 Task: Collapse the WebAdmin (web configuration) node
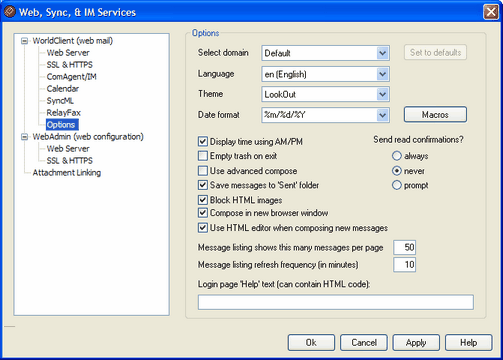[x=24, y=137]
